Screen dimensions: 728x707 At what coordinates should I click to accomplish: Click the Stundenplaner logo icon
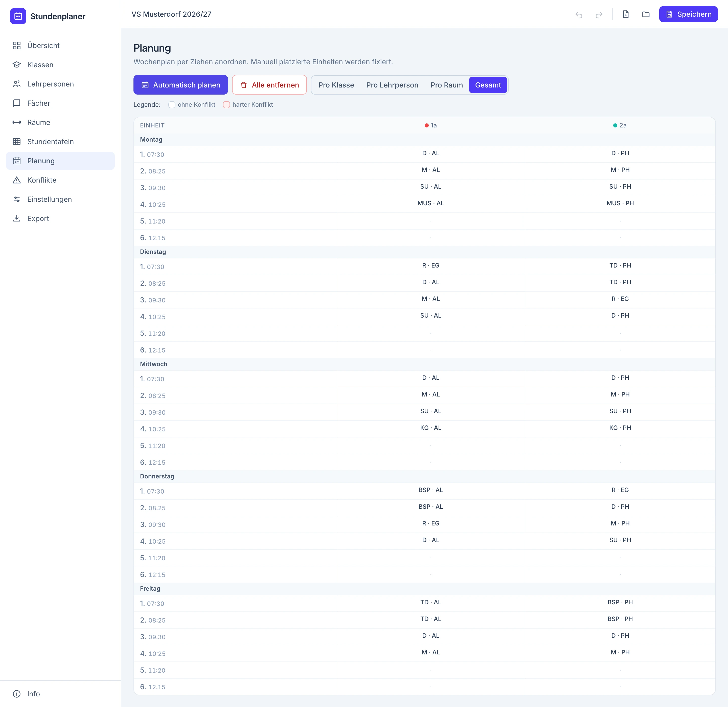[18, 16]
